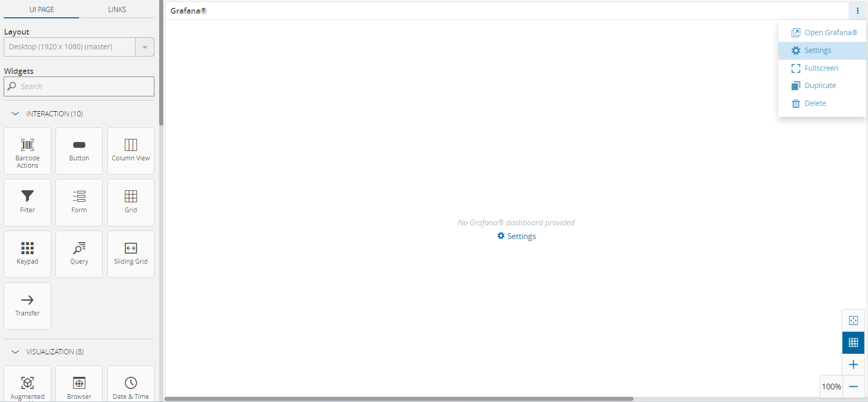Zoom in with the plus button
This screenshot has width=868, height=402.
point(853,365)
